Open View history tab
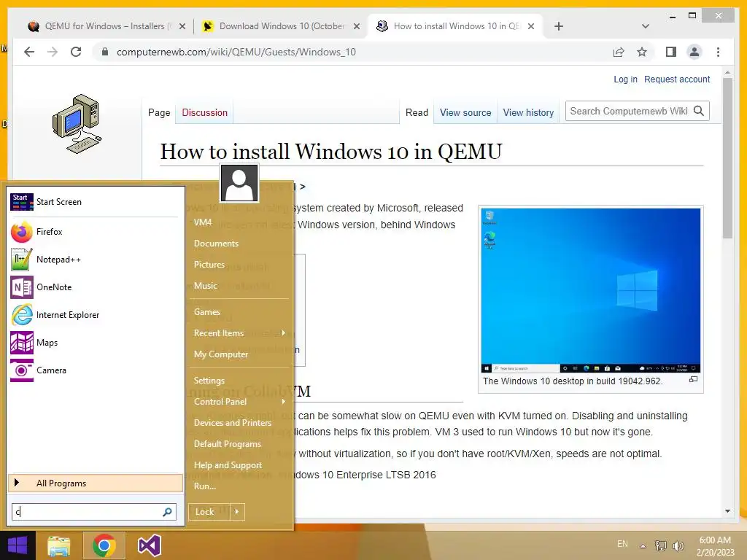This screenshot has width=747, height=560. [528, 113]
